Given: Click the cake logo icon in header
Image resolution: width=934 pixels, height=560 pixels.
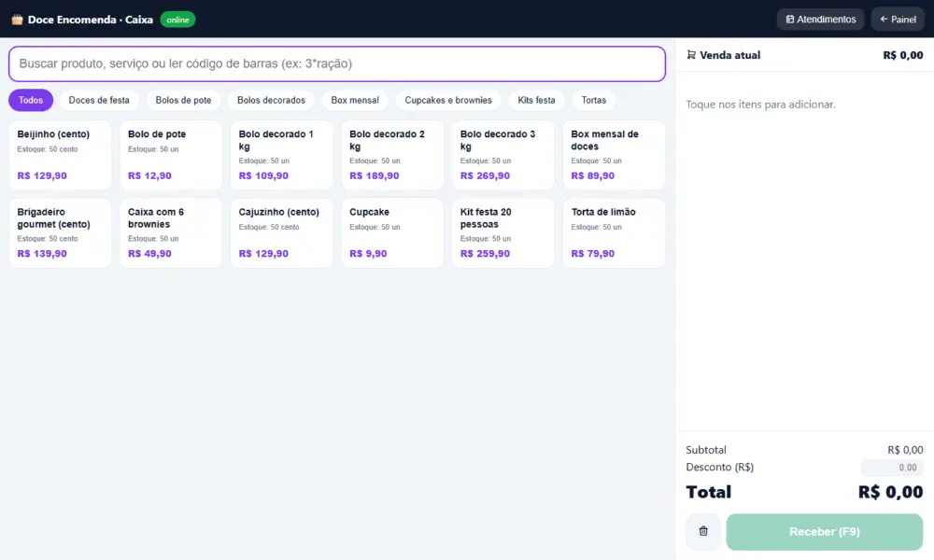Looking at the screenshot, I should 17,20.
